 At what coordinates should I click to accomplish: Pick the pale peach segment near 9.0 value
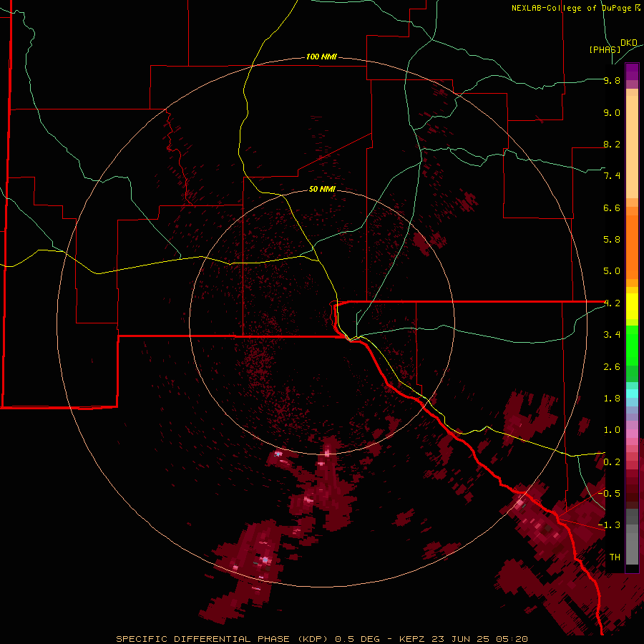632,147
